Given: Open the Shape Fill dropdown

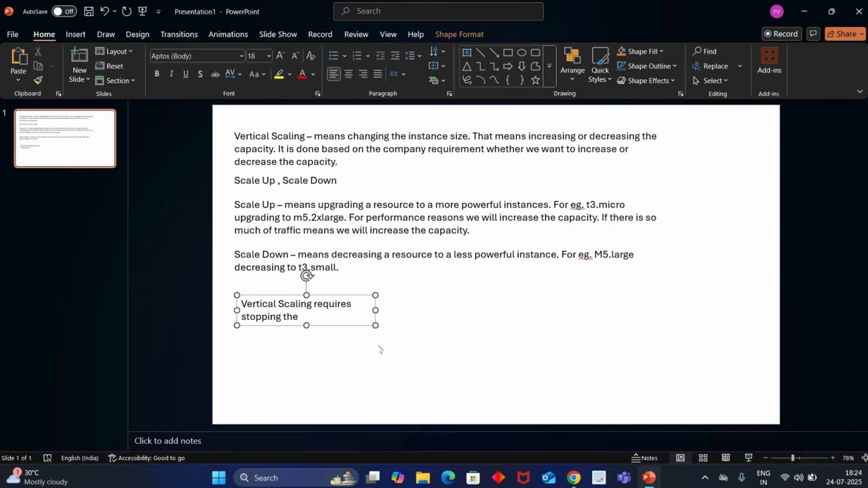Looking at the screenshot, I should coord(640,52).
